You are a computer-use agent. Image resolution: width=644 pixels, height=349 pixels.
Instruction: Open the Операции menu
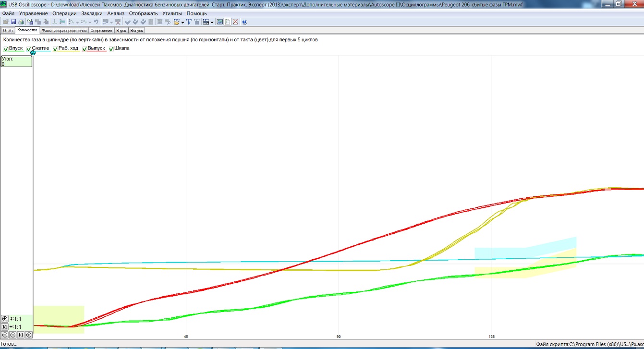(x=64, y=13)
